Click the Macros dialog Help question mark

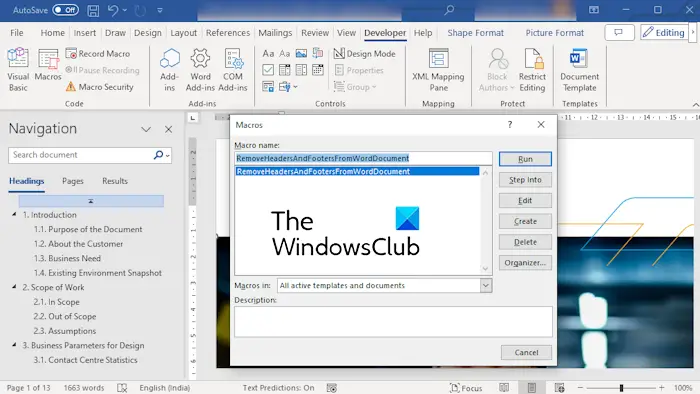pyautogui.click(x=510, y=125)
